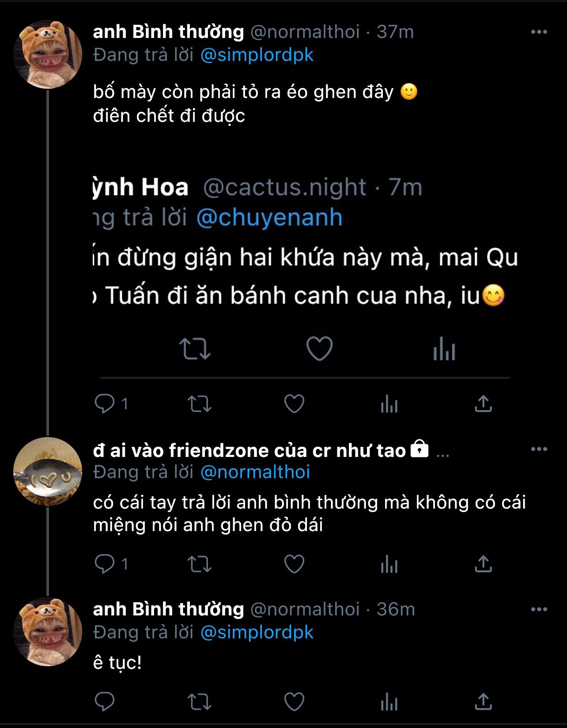This screenshot has width=567, height=728.
Task: Reply to the first anh Bình thường tweet
Action: (105, 404)
